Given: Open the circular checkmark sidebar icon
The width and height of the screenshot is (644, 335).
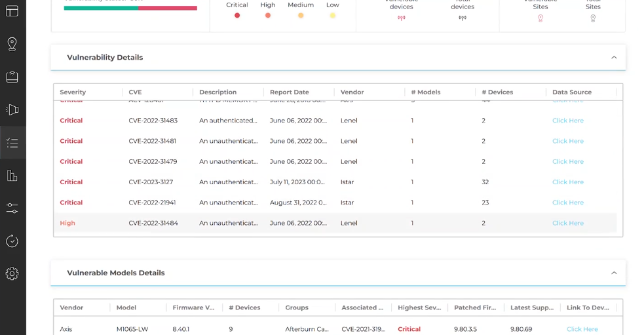Looking at the screenshot, I should click(12, 241).
